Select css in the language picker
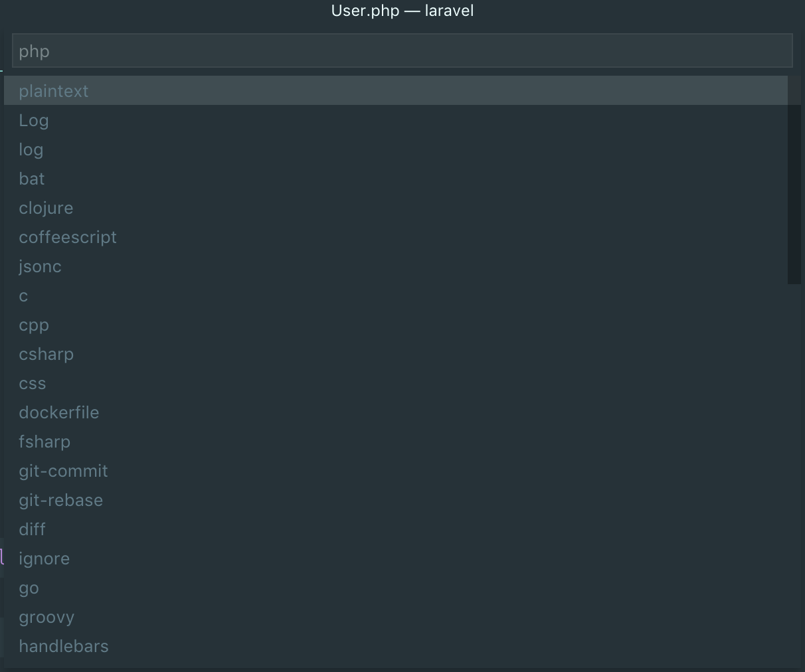805x672 pixels. click(x=33, y=383)
